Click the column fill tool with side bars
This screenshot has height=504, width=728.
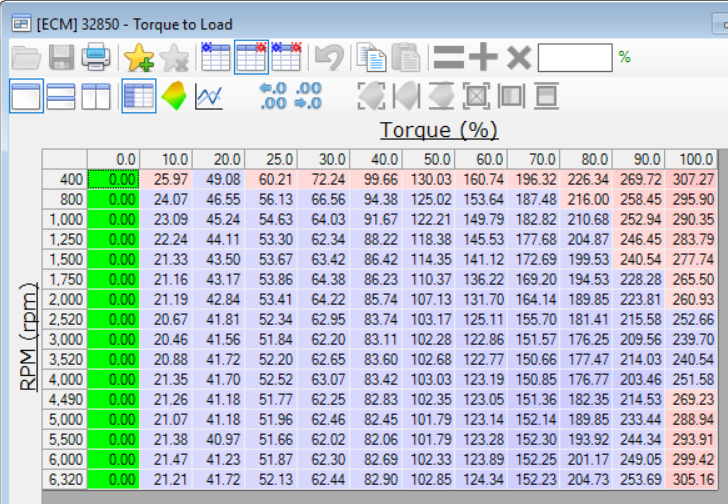tap(511, 96)
